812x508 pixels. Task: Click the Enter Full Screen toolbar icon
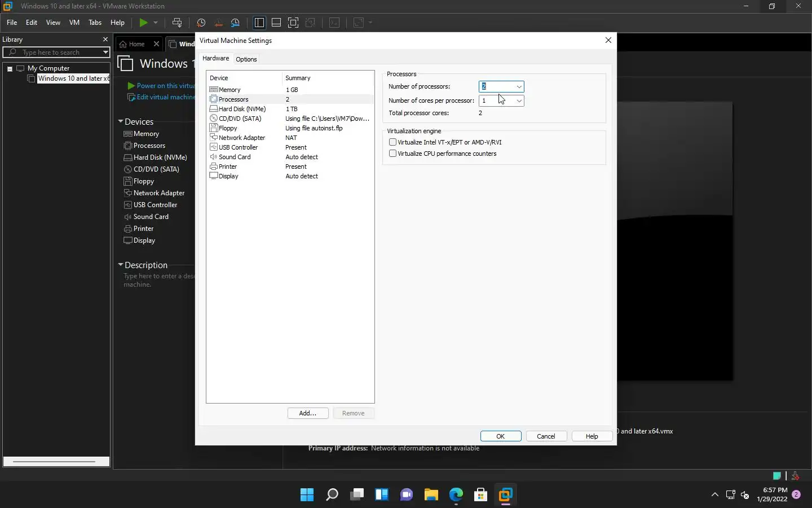point(293,23)
